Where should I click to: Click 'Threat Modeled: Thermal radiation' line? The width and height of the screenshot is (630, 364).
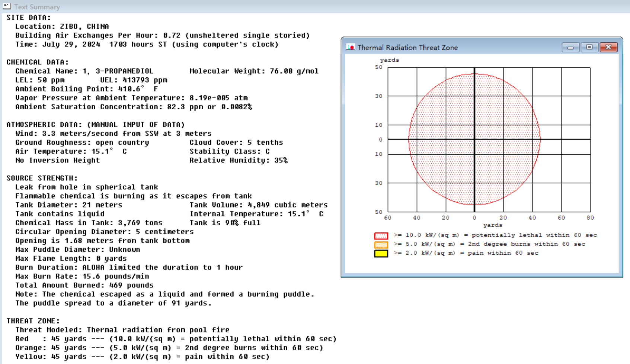coord(122,330)
